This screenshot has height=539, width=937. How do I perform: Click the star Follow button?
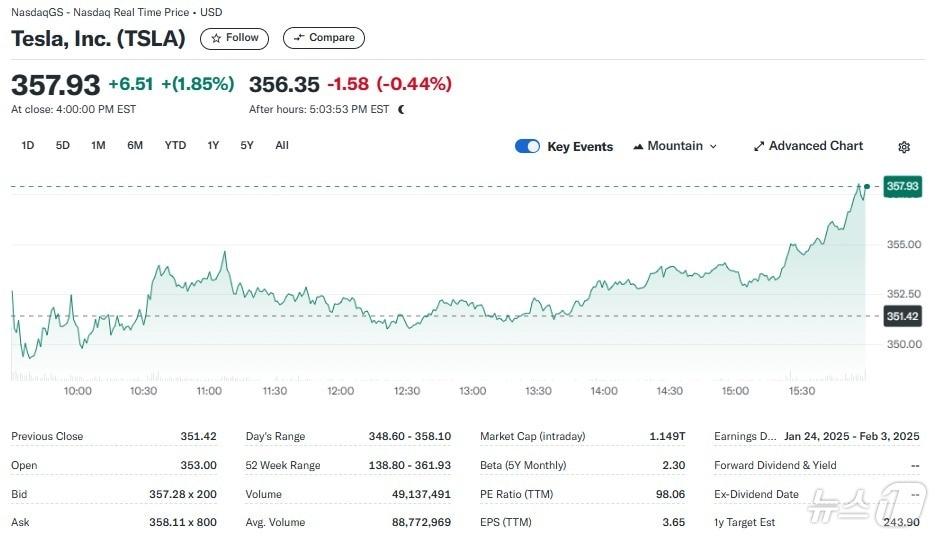[235, 38]
